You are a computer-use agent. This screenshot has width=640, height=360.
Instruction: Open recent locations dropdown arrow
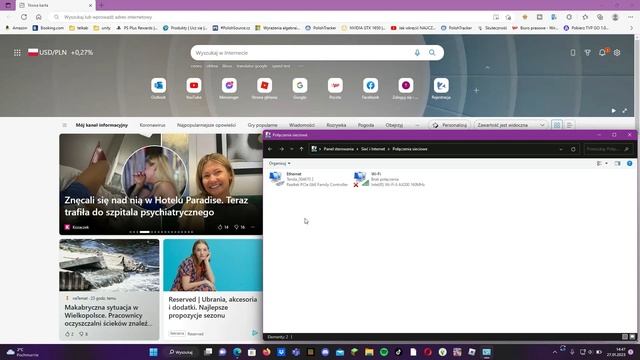(x=291, y=149)
